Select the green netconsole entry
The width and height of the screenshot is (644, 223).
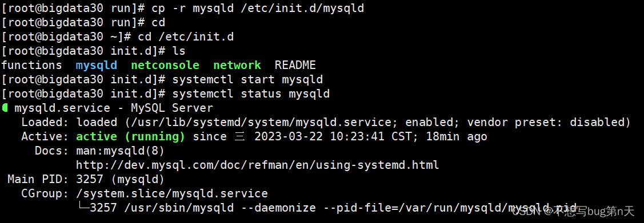(165, 65)
